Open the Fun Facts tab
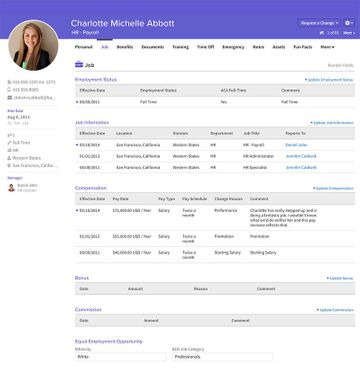This screenshot has width=360, height=369. (303, 47)
